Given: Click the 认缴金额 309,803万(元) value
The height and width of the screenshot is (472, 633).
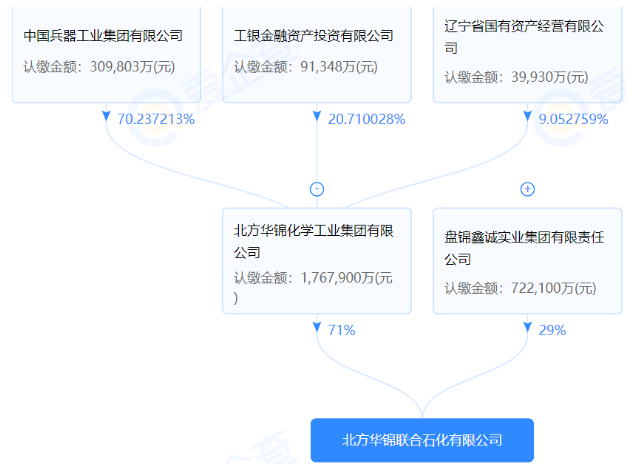Looking at the screenshot, I should (x=99, y=67).
